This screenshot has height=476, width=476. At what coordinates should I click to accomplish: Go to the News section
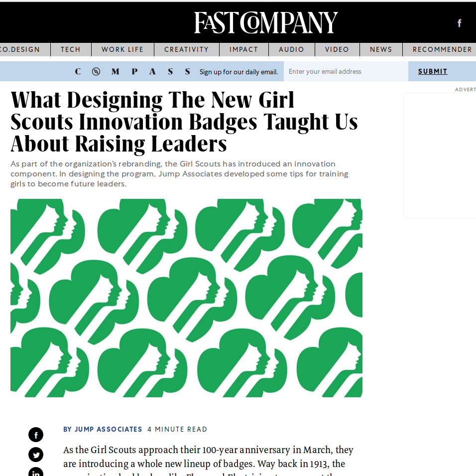[381, 49]
